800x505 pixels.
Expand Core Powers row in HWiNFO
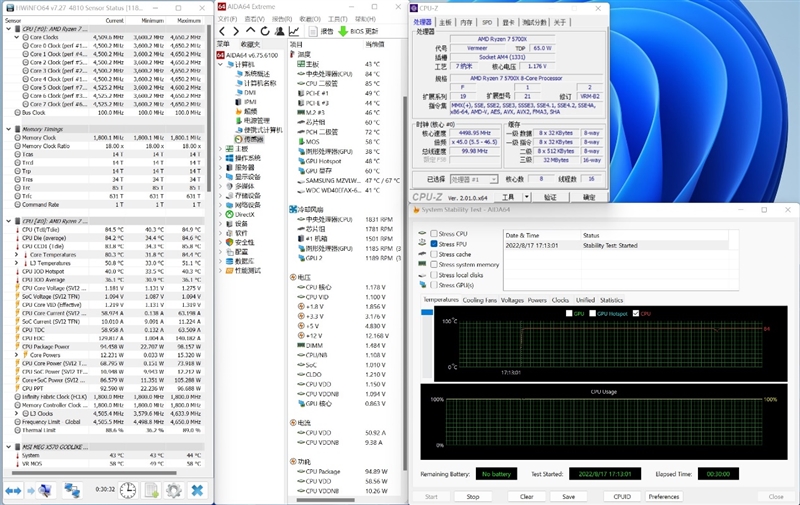17,355
